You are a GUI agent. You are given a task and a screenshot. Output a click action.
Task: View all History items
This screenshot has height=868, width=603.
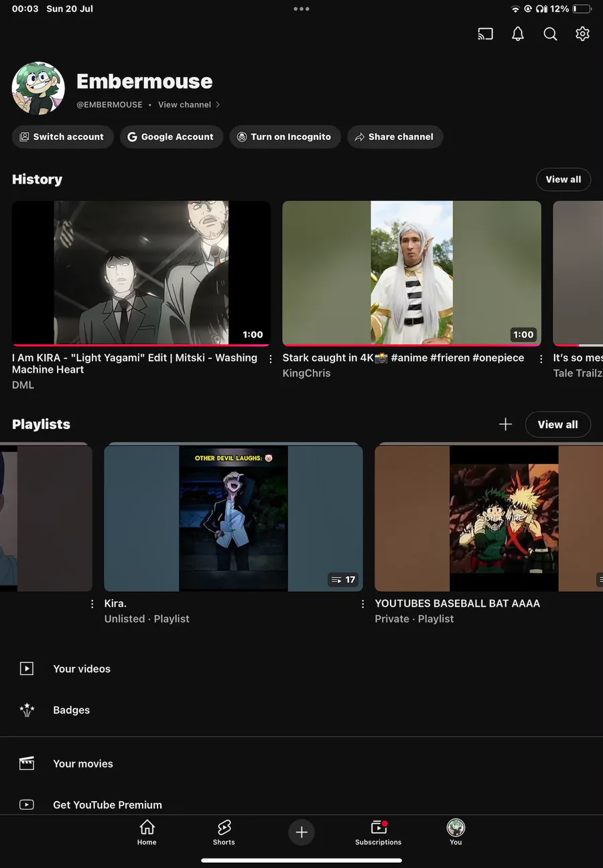point(563,179)
